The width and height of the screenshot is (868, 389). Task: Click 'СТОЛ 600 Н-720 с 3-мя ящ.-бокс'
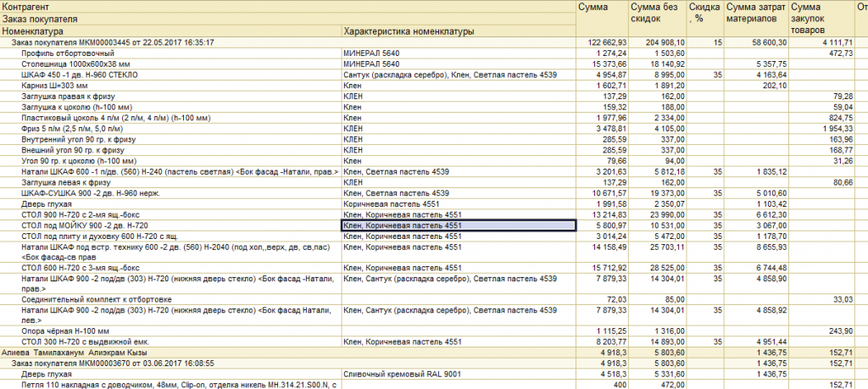80,269
